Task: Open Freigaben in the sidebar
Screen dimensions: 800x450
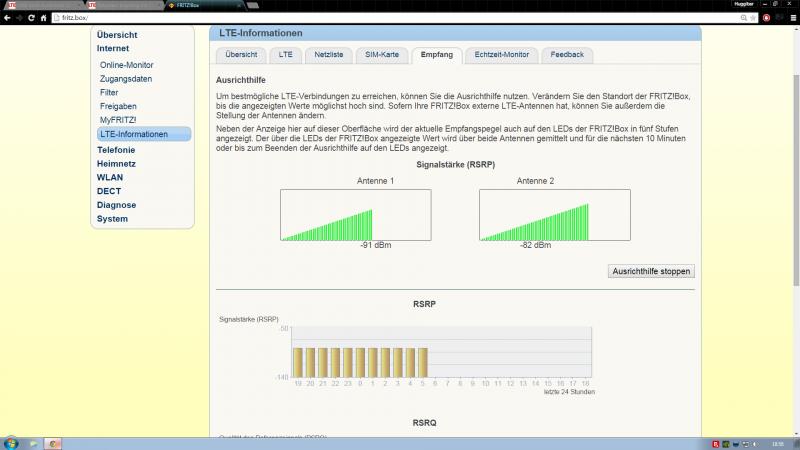Action: 118,106
